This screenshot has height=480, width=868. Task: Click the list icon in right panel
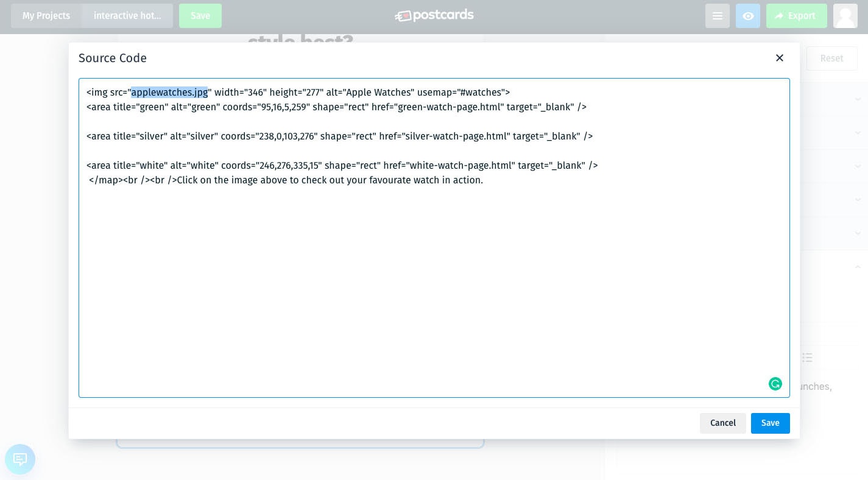(x=807, y=358)
